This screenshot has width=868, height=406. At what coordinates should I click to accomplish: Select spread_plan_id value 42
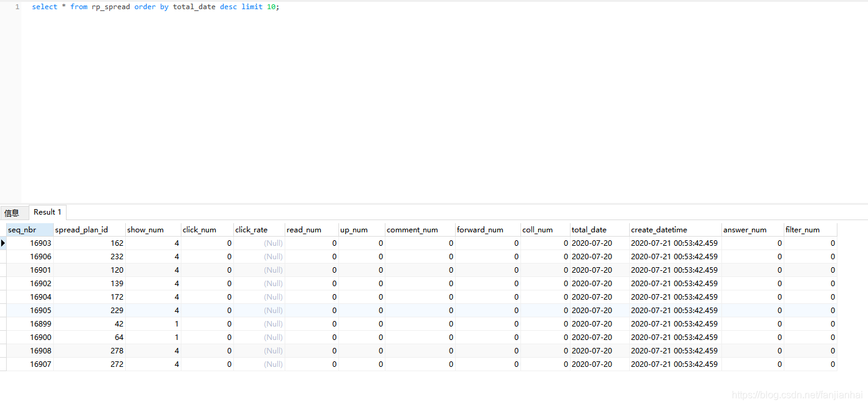point(89,324)
